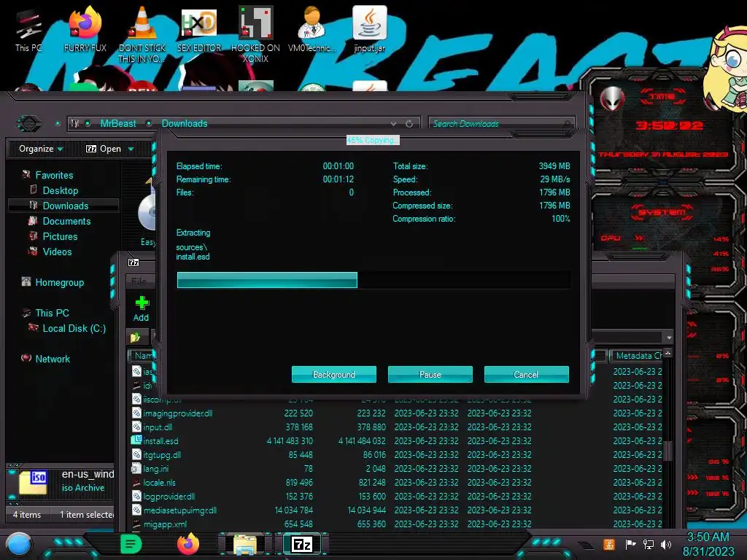This screenshot has width=747, height=560.
Task: Expand the address bar history dropdown
Action: pos(393,123)
